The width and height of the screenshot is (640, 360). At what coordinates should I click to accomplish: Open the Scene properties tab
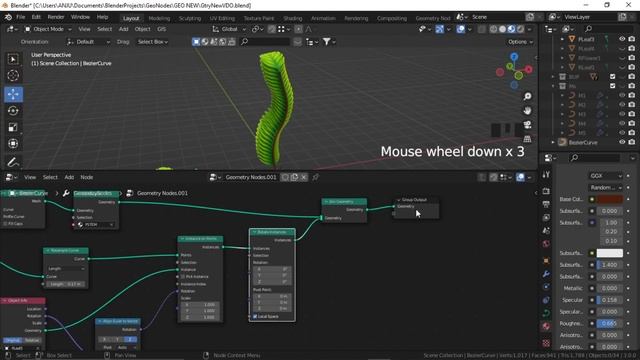click(546, 231)
